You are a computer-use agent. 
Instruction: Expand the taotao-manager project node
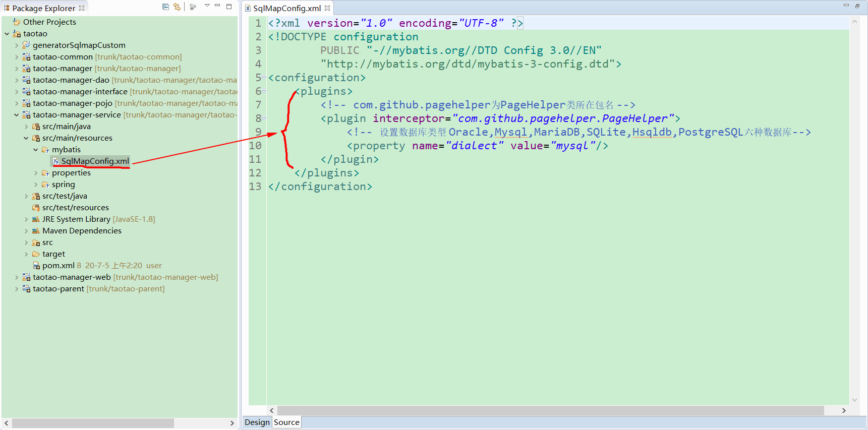point(16,69)
